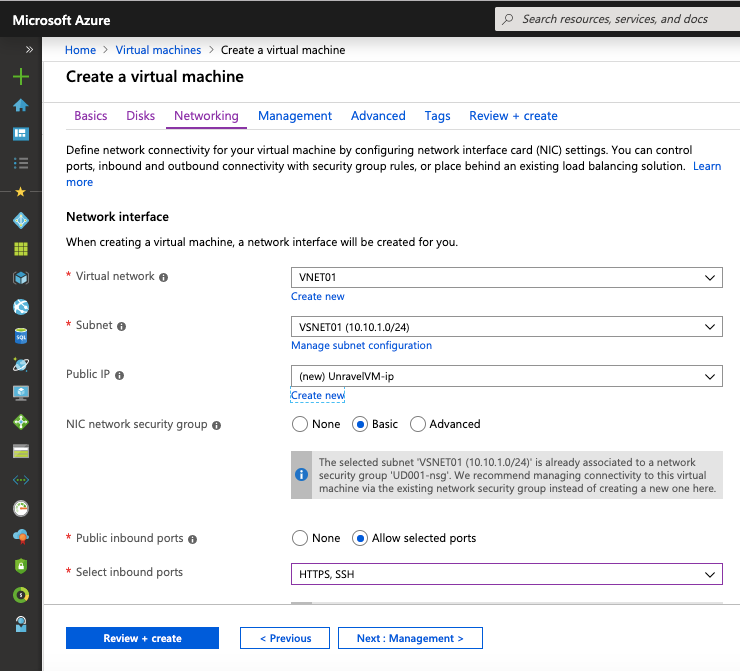Open Cost Management green circle icon
This screenshot has width=740, height=671.
[21, 595]
